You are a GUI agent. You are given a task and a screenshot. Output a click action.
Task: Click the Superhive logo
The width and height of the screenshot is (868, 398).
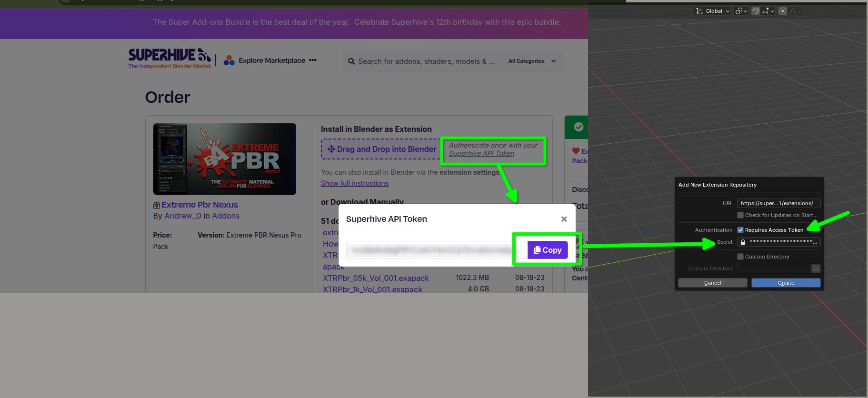[170, 59]
